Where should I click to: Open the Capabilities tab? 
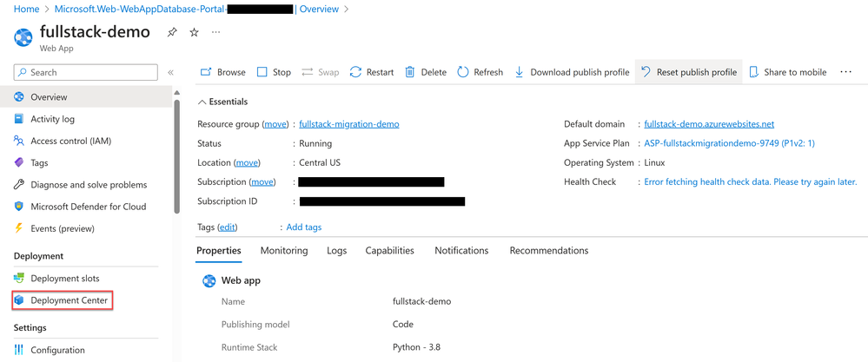pos(390,250)
